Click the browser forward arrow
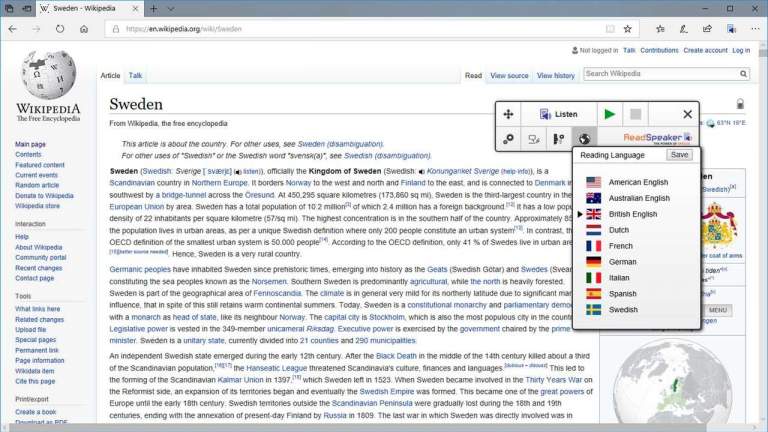This screenshot has width=768, height=432. [36, 29]
